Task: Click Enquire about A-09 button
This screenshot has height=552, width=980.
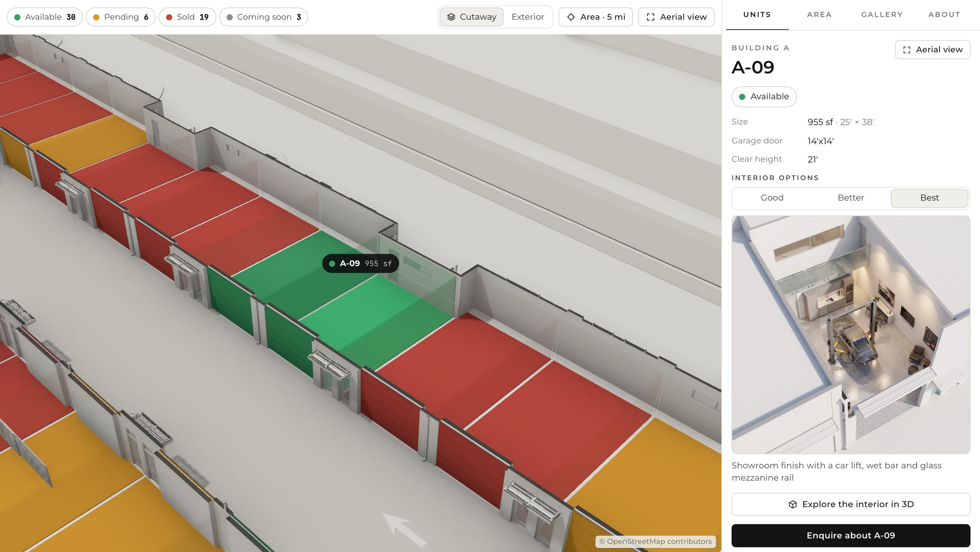Action: pyautogui.click(x=851, y=536)
